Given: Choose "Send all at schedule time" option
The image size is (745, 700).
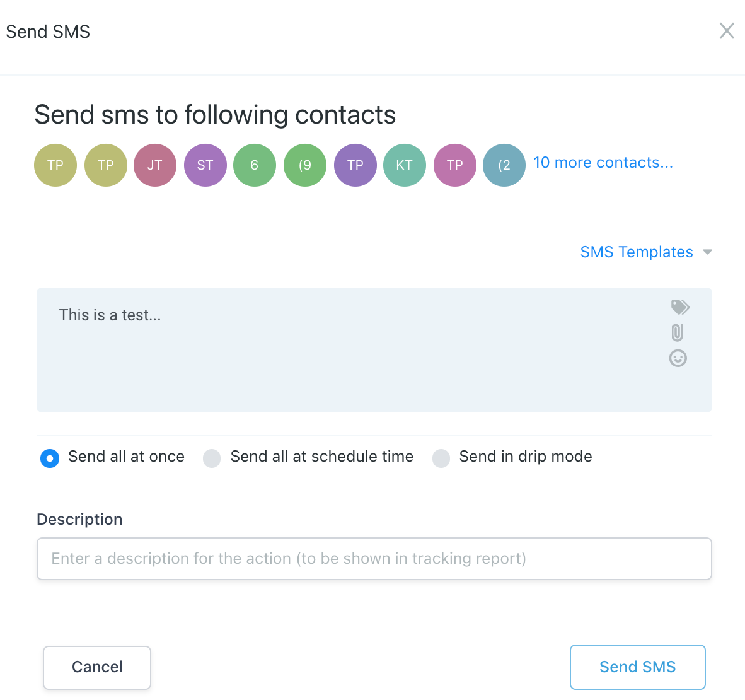Looking at the screenshot, I should pos(212,458).
